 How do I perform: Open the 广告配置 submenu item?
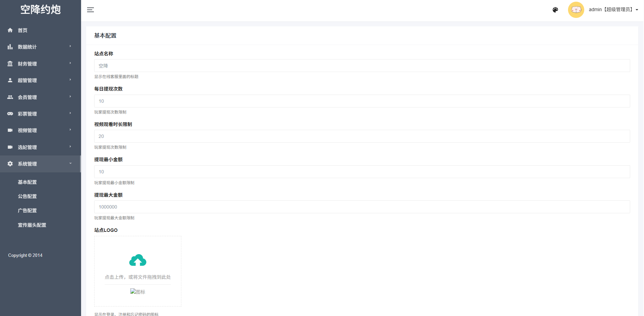(x=27, y=211)
